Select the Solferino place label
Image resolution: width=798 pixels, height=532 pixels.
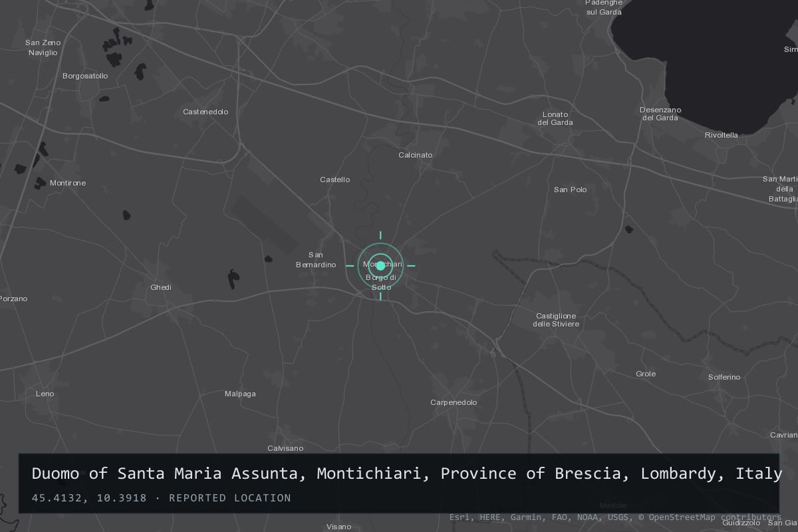coord(724,377)
